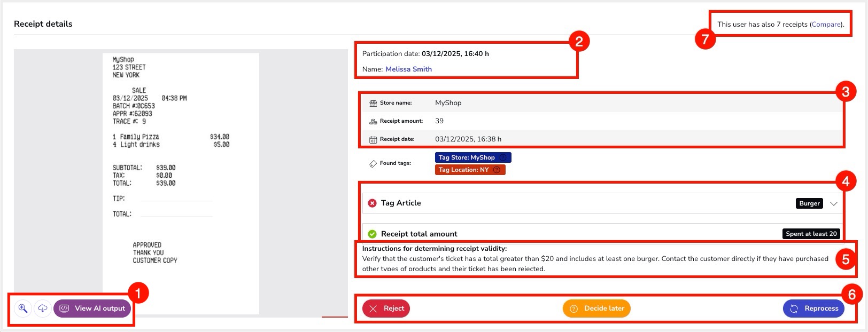The height and width of the screenshot is (332, 868).
Task: Open View AI output
Action: point(92,308)
